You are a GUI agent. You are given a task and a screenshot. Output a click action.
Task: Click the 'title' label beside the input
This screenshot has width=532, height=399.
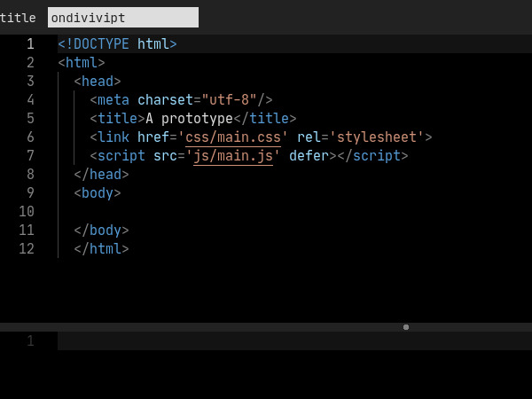(18, 18)
